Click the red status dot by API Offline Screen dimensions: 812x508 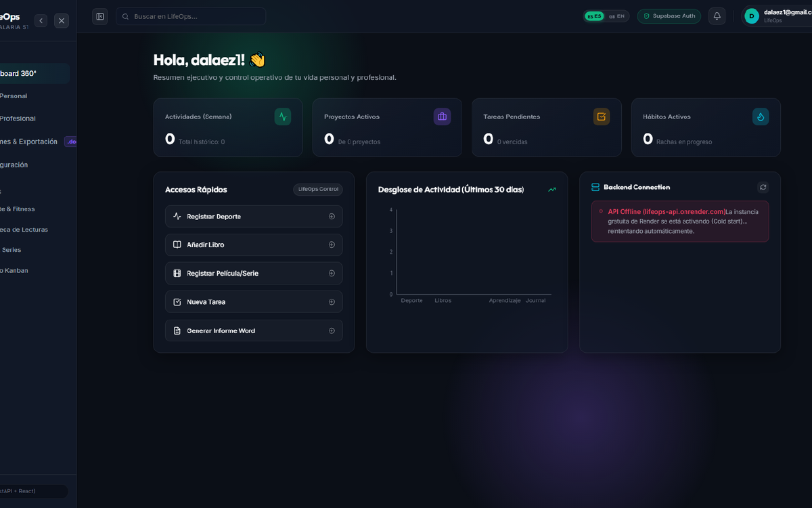tap(601, 211)
